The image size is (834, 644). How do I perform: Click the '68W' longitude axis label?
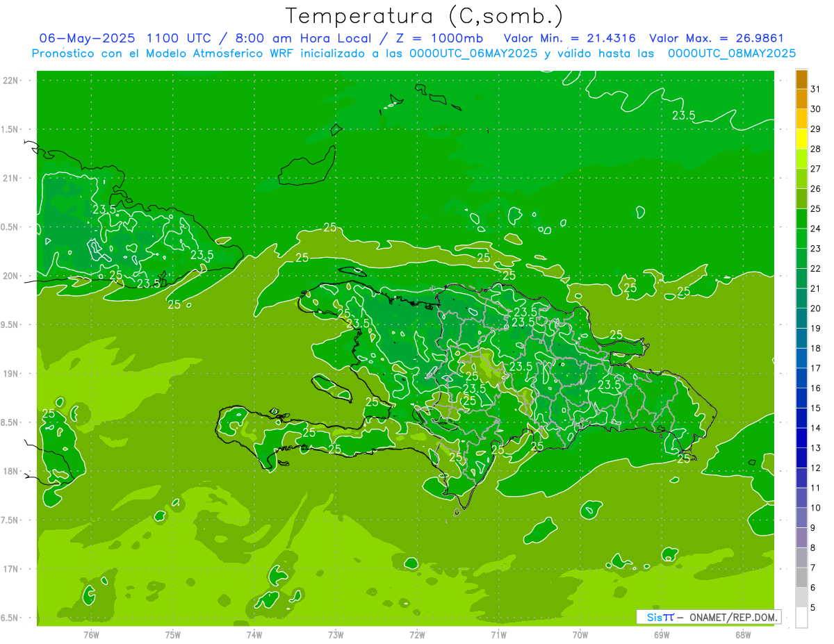743,635
